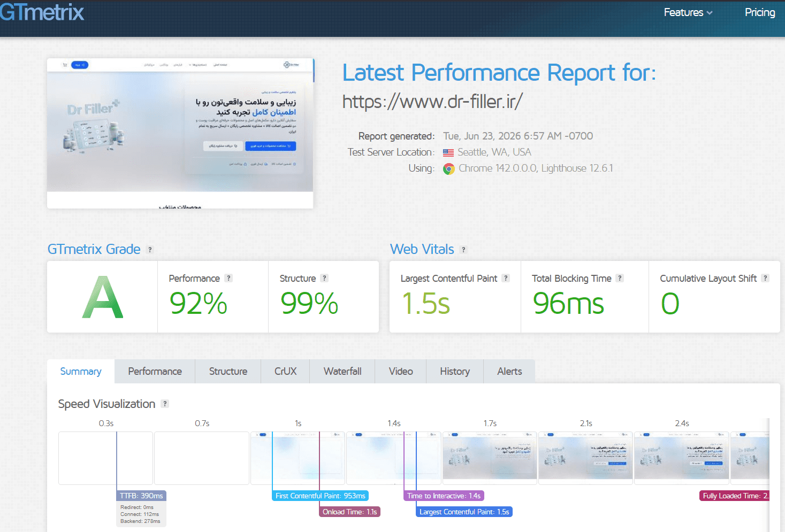Open the CrUX tab

click(x=285, y=371)
